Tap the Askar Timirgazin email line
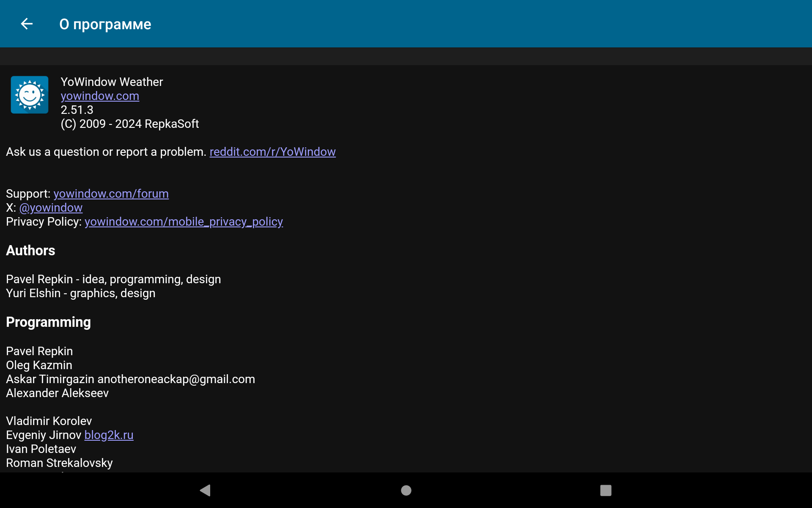 (x=131, y=379)
